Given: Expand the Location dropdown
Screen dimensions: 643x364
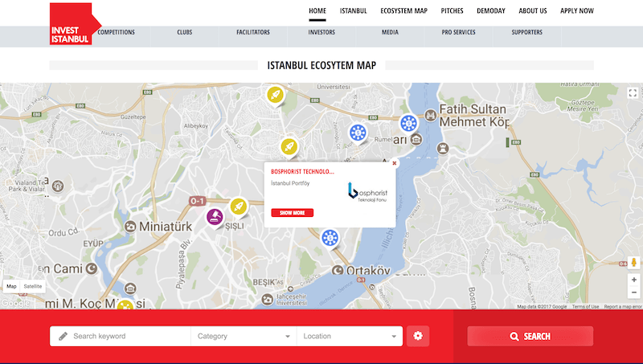Looking at the screenshot, I should 350,336.
